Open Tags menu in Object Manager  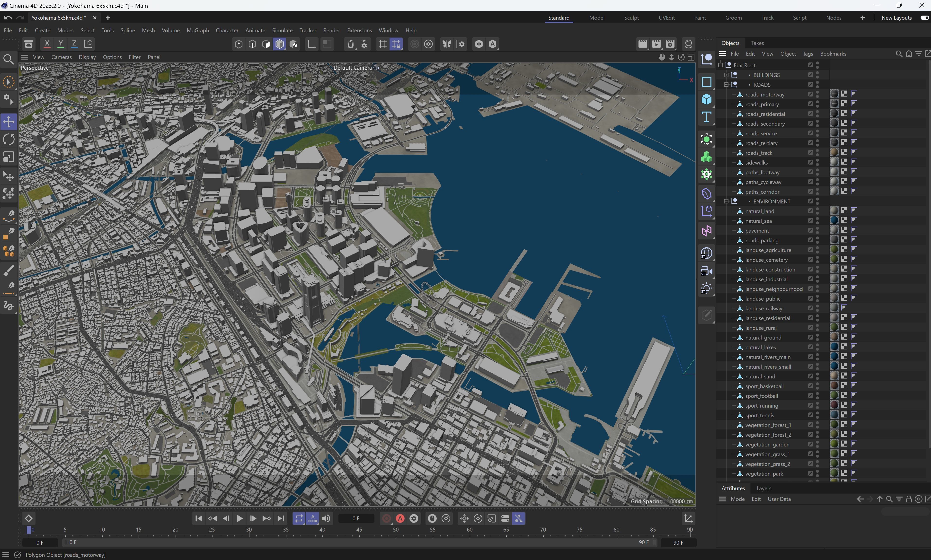coord(807,53)
